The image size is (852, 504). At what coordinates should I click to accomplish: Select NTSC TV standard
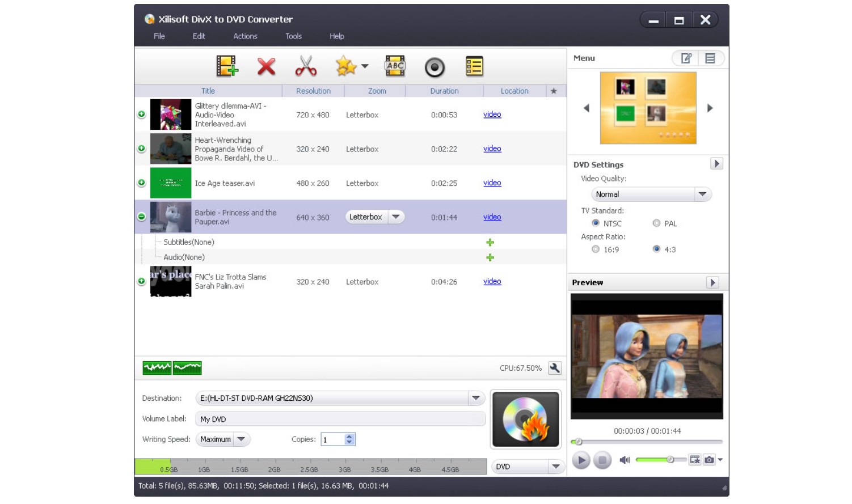(596, 223)
